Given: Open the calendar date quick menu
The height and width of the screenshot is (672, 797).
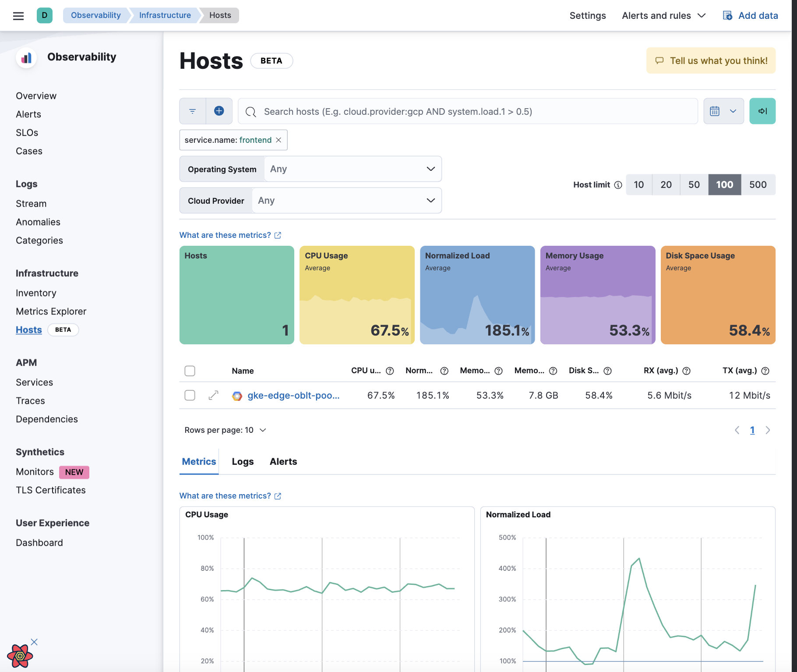Looking at the screenshot, I should coord(715,111).
